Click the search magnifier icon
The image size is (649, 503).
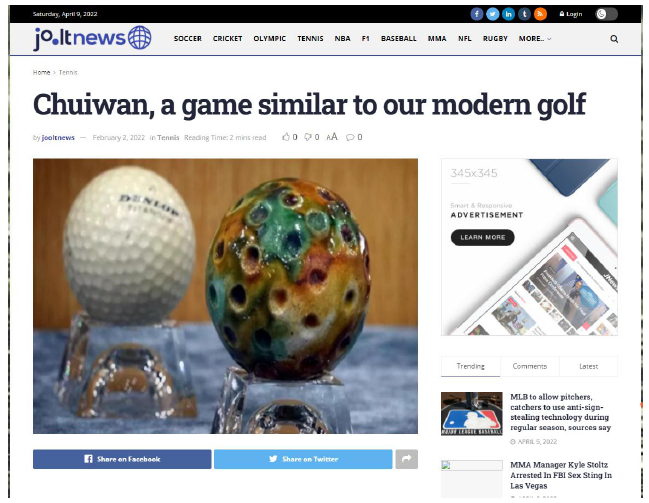point(614,39)
